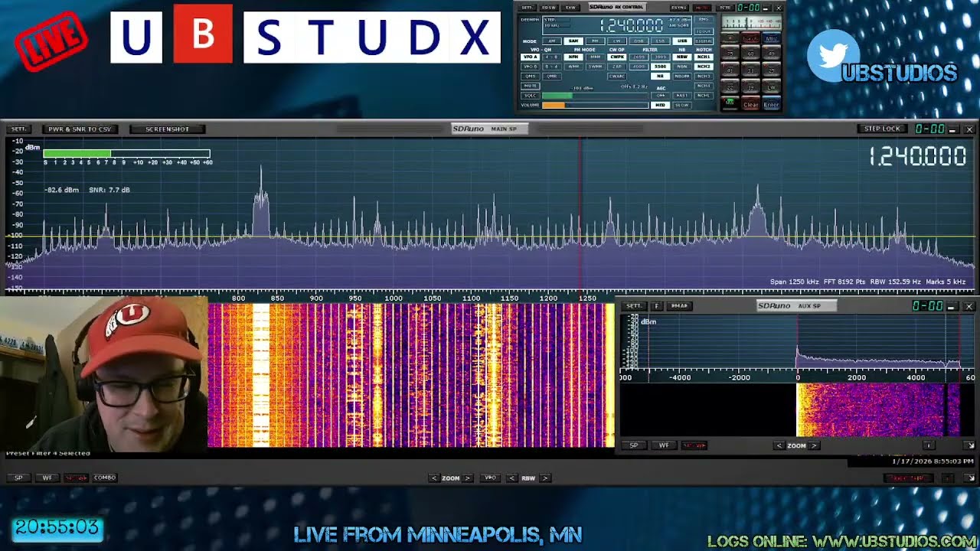The width and height of the screenshot is (980, 551).
Task: Select the 3000 filter width
Action: pos(661,57)
